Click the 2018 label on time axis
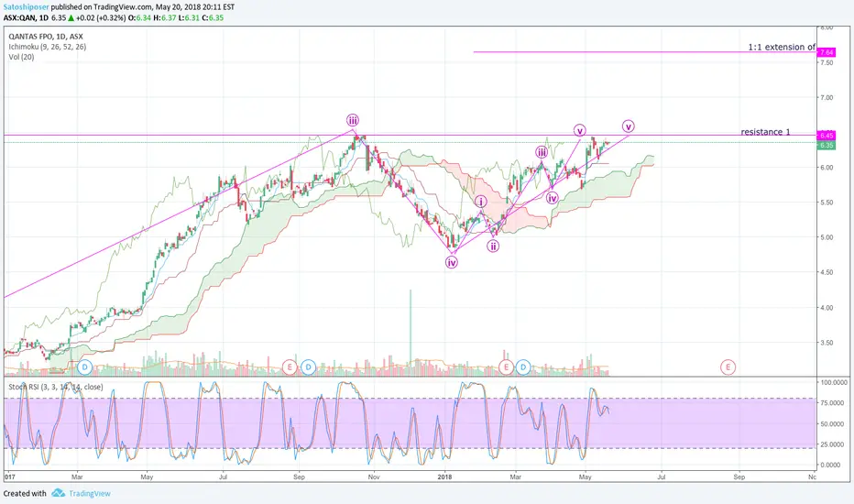The width and height of the screenshot is (854, 504). pos(445,477)
